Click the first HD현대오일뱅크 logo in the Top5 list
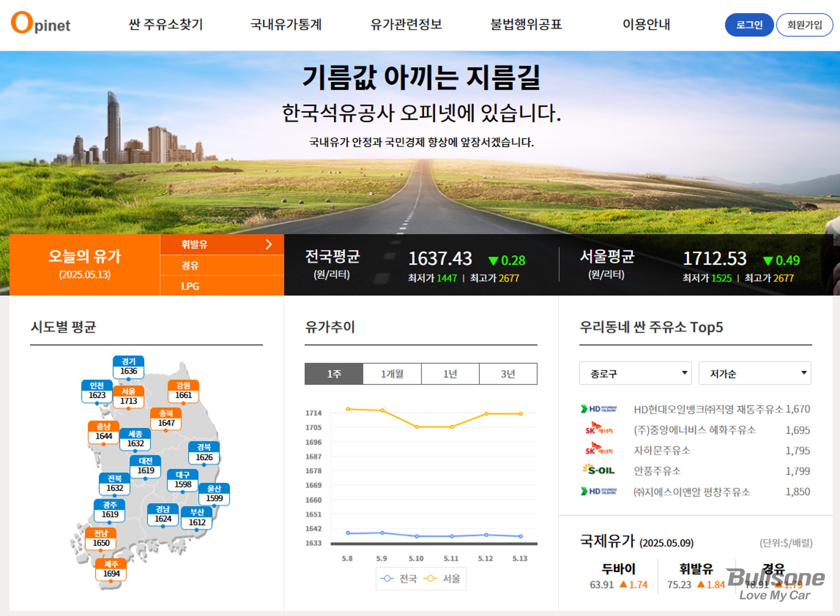840x616 pixels. 599,409
